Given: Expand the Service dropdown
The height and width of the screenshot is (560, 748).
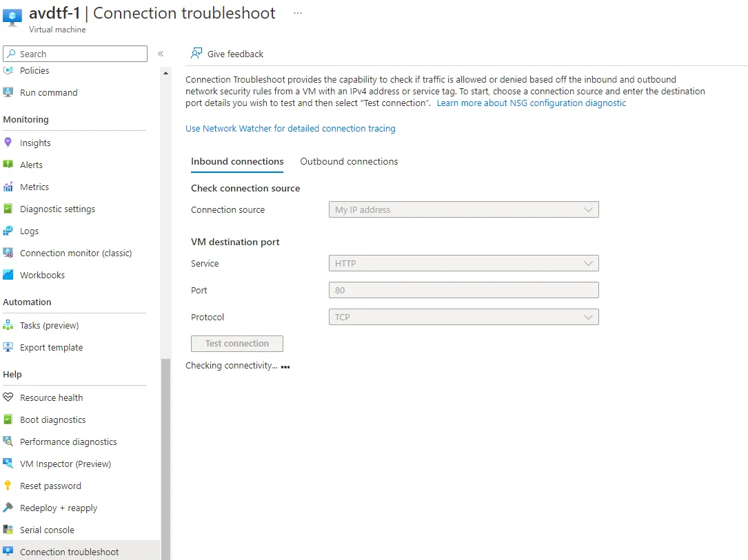Looking at the screenshot, I should point(463,263).
